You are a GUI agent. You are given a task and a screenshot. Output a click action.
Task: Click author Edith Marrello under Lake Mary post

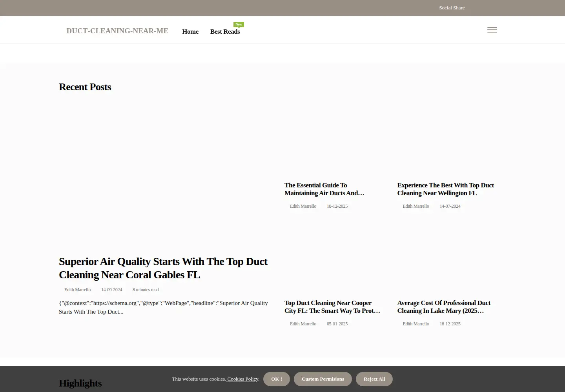(416, 324)
